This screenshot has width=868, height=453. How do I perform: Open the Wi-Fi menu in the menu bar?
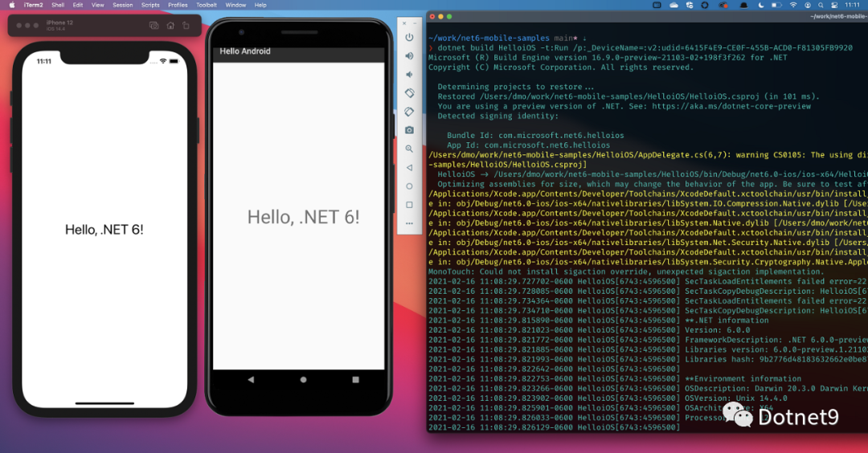[x=793, y=5]
